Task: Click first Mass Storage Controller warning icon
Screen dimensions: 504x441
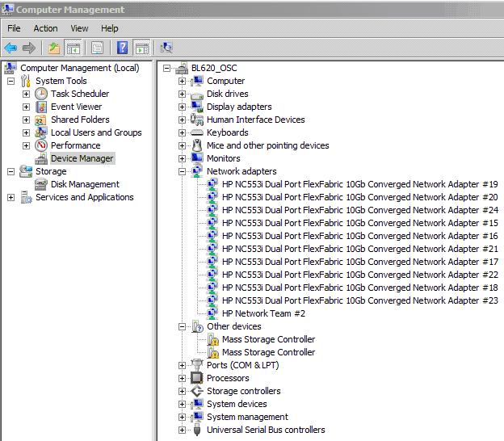Action: pyautogui.click(x=212, y=339)
